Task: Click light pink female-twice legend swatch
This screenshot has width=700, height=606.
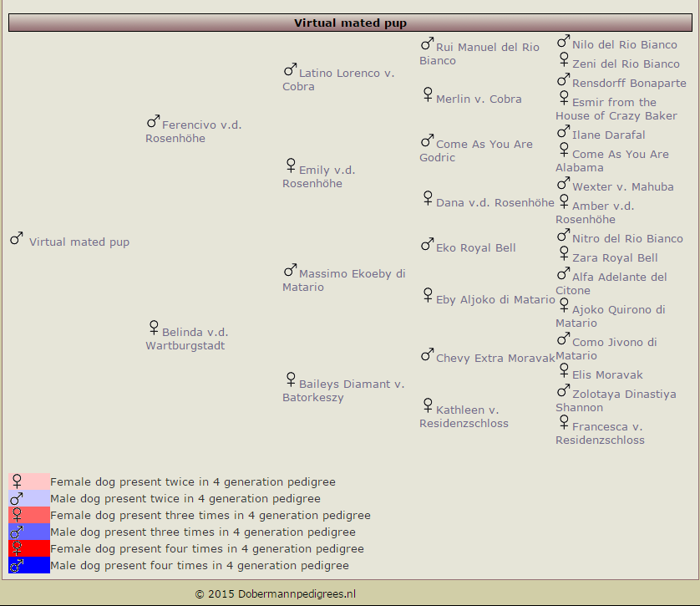Action: 29,481
